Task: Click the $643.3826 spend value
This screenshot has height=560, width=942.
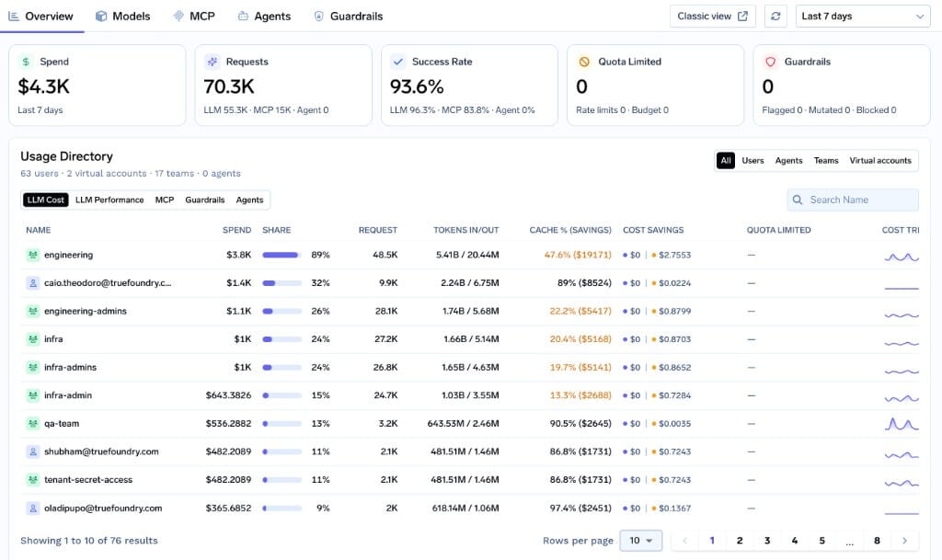Action: 228,395
